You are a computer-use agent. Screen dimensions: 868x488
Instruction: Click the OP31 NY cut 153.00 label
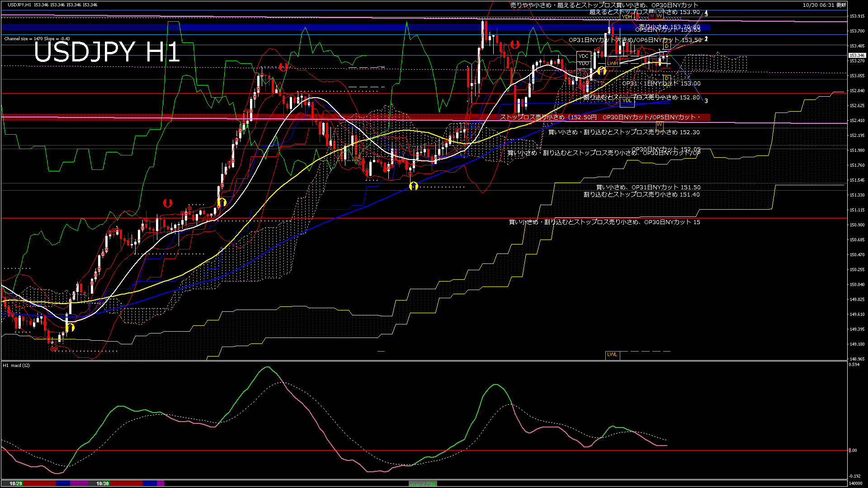click(x=661, y=84)
